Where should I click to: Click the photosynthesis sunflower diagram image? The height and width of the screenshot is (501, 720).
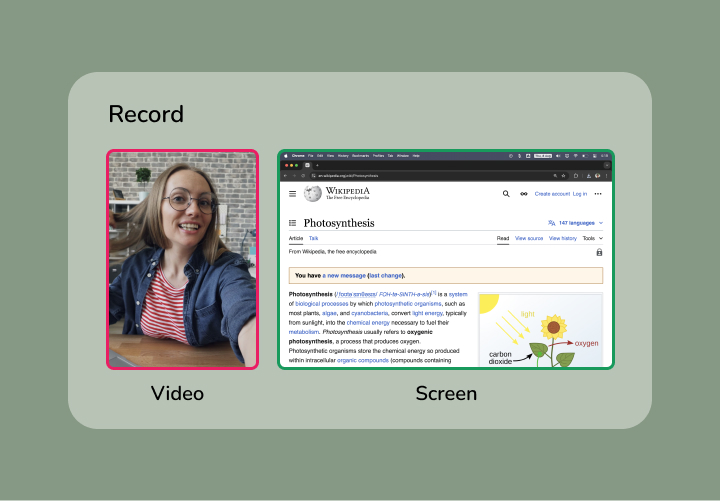[x=540, y=331]
